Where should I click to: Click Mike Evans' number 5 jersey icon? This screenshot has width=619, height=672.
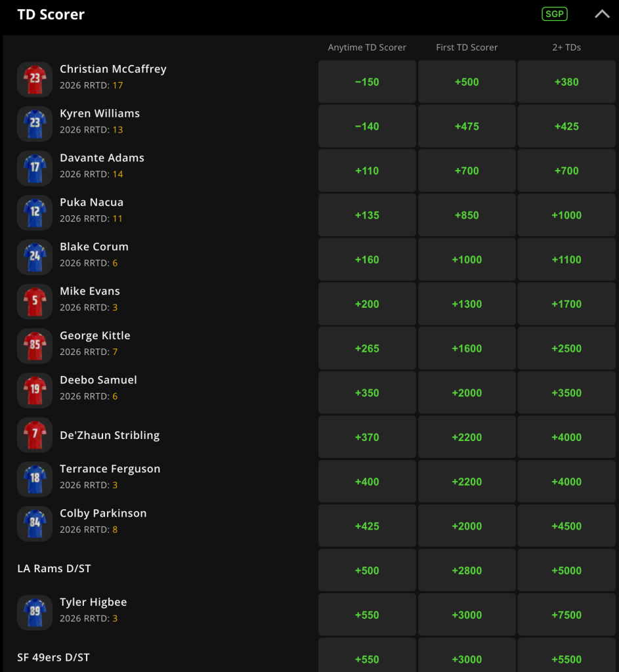point(35,301)
